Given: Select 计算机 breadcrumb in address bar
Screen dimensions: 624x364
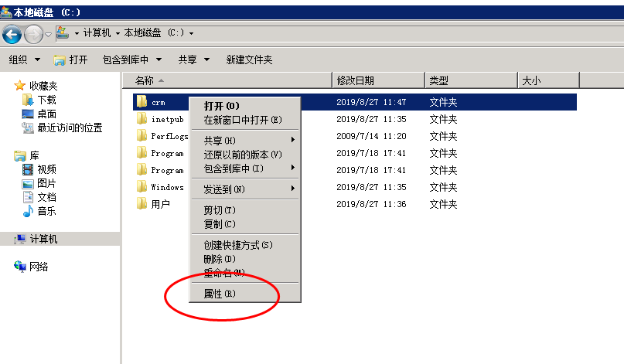Looking at the screenshot, I should [97, 32].
